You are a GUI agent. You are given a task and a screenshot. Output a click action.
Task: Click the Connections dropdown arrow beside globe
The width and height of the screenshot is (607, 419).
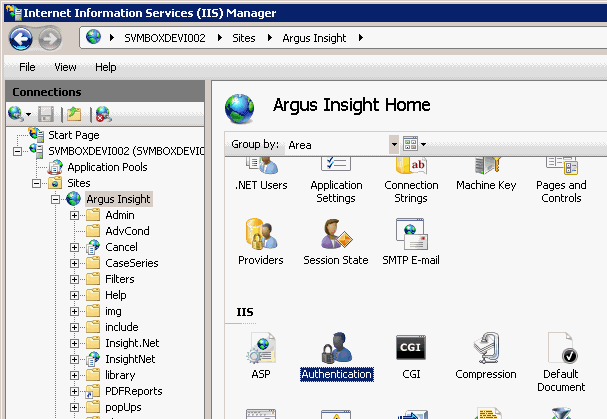click(x=28, y=115)
